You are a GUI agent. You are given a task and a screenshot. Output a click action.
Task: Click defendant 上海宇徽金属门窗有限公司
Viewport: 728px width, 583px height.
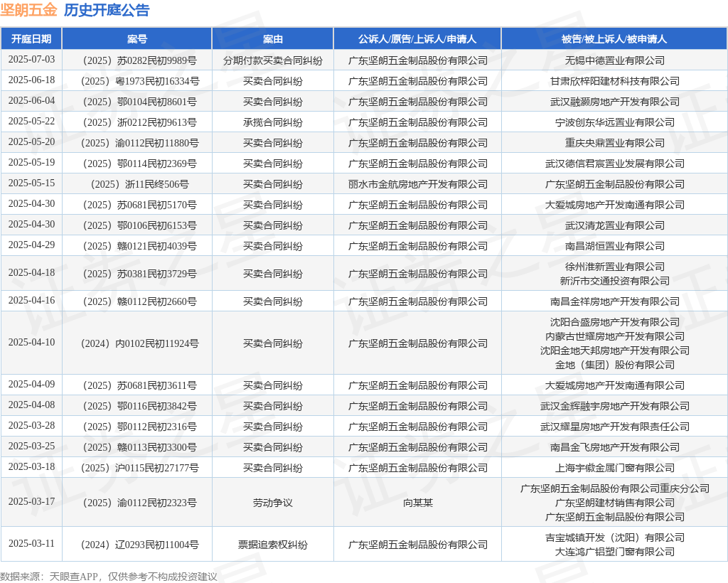coord(615,468)
